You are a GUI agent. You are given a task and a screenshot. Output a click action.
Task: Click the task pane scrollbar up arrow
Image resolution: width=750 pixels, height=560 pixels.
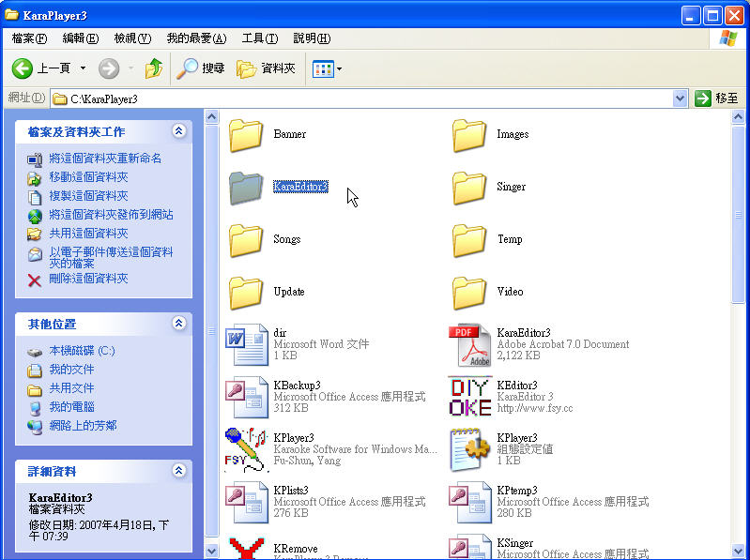212,116
